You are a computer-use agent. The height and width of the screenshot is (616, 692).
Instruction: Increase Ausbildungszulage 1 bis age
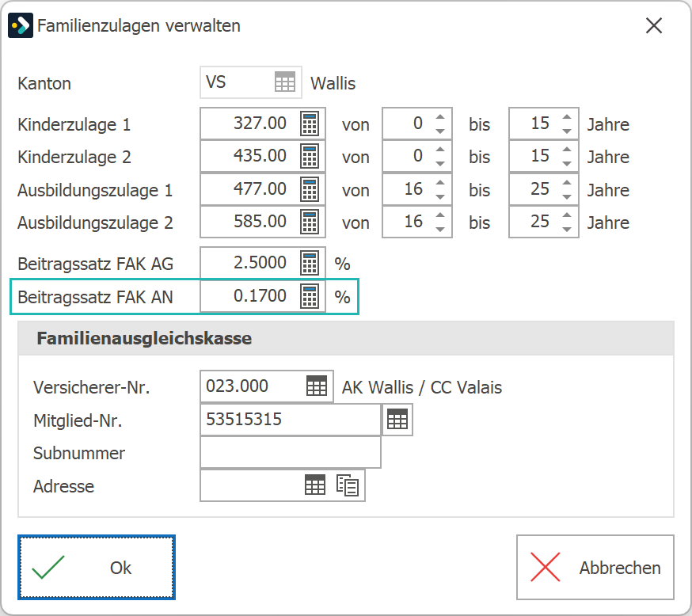(567, 183)
